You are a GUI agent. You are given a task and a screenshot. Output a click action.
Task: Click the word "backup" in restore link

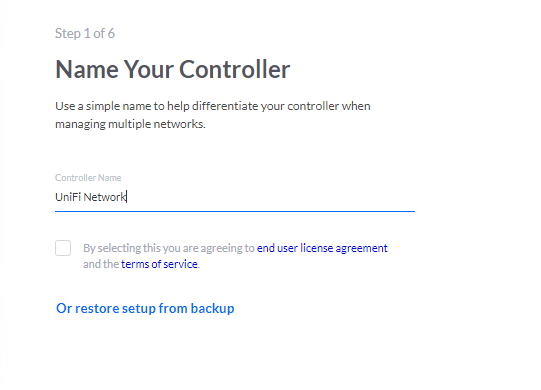212,308
